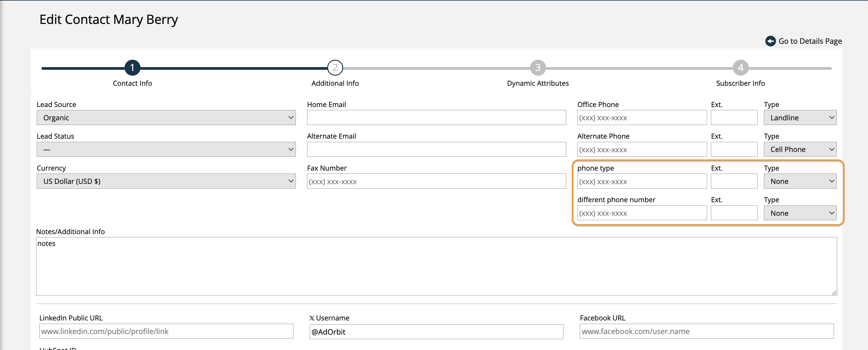Click the Go to Details Page link
This screenshot has width=868, height=350.
[x=810, y=41]
